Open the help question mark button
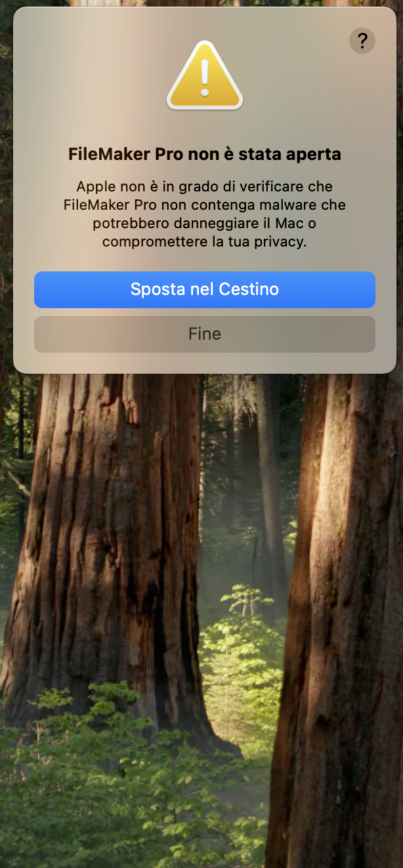This screenshot has width=403, height=868. pos(362,41)
